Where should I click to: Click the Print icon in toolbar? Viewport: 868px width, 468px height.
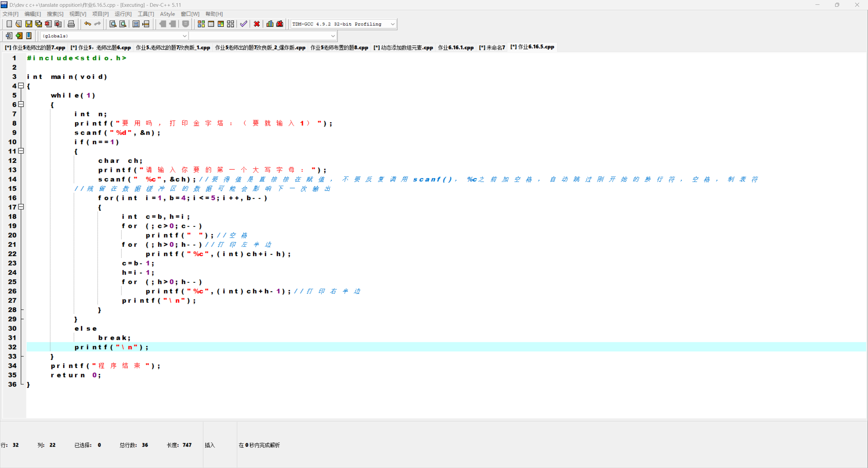pyautogui.click(x=71, y=24)
